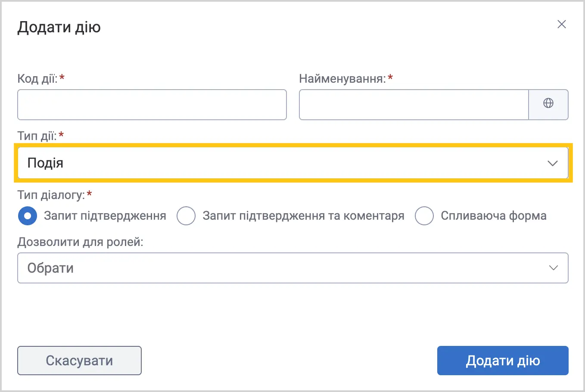Image resolution: width=585 pixels, height=392 pixels.
Task: Click the Спливаюча форма option label text
Action: click(x=493, y=216)
